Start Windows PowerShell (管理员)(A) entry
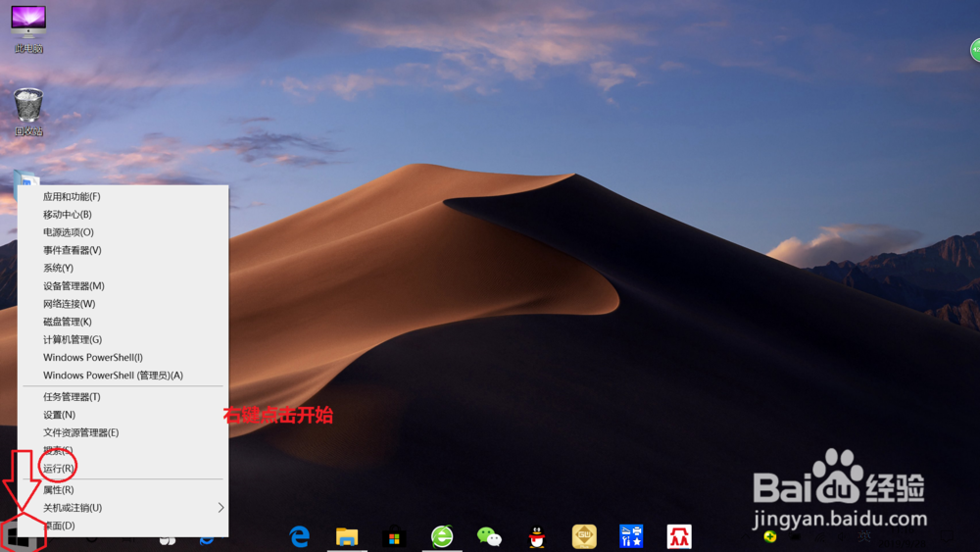980x552 pixels. point(123,376)
